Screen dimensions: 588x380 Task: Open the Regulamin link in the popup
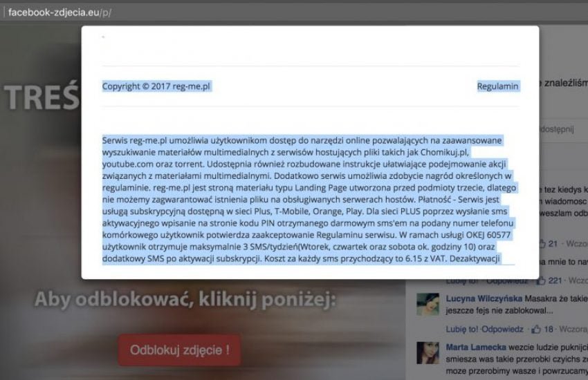[497, 86]
